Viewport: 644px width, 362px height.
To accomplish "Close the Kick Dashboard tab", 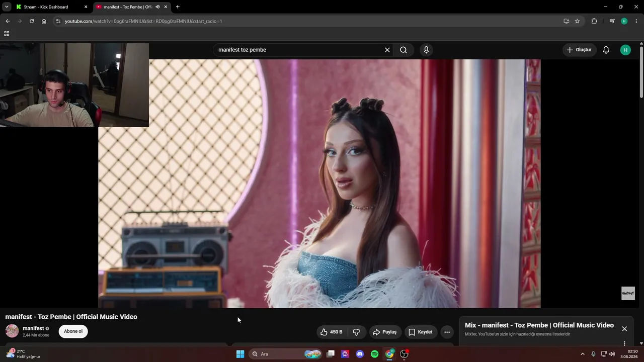I will [86, 7].
